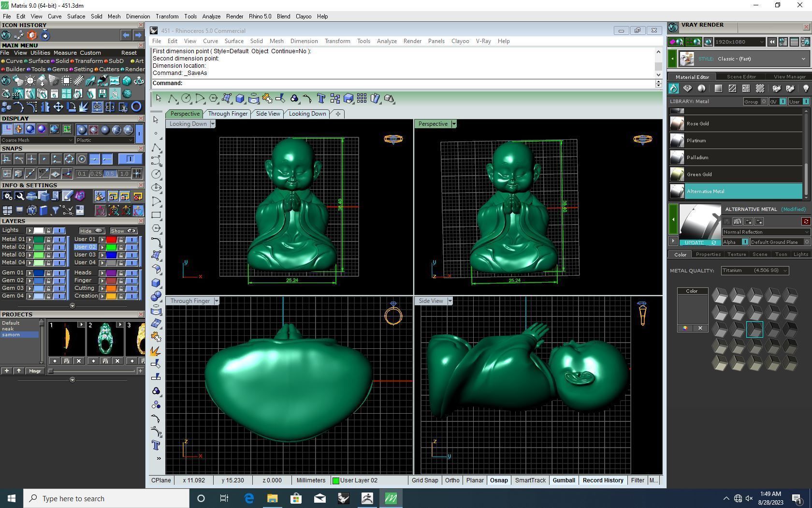Select the gem material icon in Material Editor
The image size is (812, 508).
pos(687,89)
